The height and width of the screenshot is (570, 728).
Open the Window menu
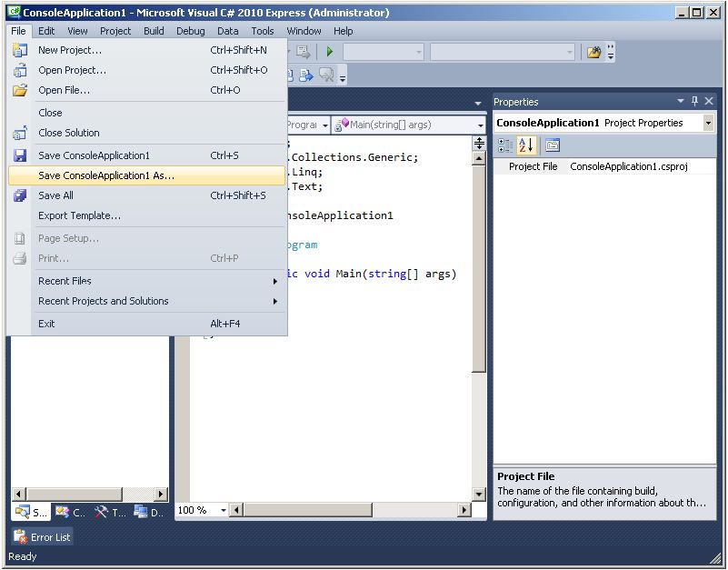(304, 31)
